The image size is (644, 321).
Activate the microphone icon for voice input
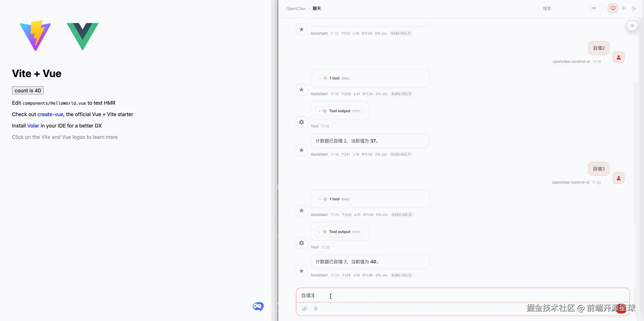[x=315, y=308]
